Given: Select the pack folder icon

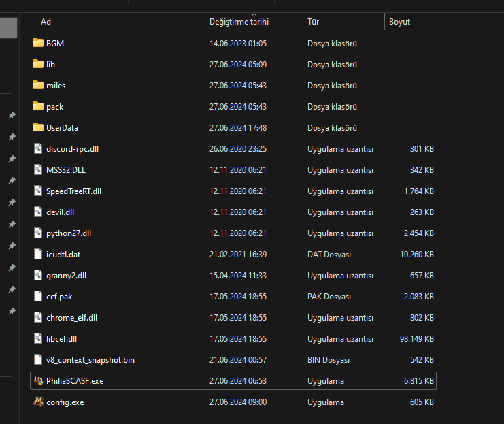Looking at the screenshot, I should point(38,106).
